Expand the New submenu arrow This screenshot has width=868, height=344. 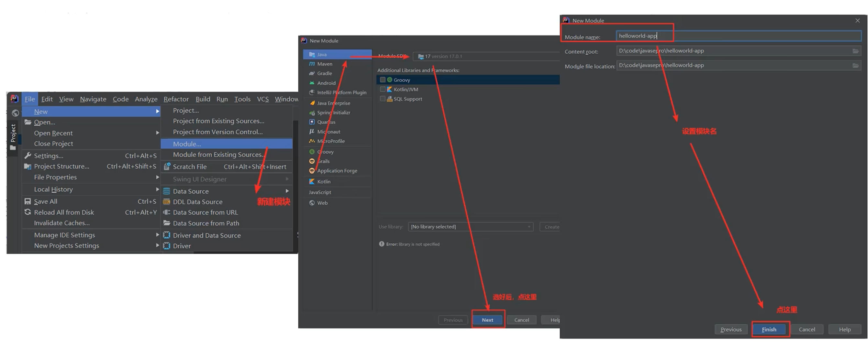pos(157,111)
